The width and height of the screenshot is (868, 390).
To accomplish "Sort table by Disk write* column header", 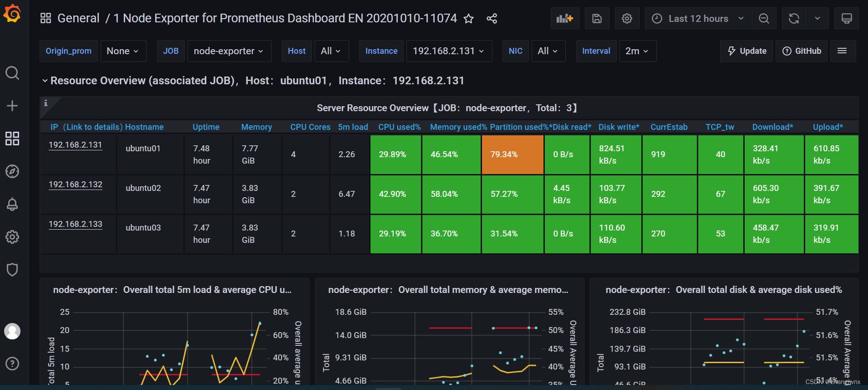I will (619, 127).
